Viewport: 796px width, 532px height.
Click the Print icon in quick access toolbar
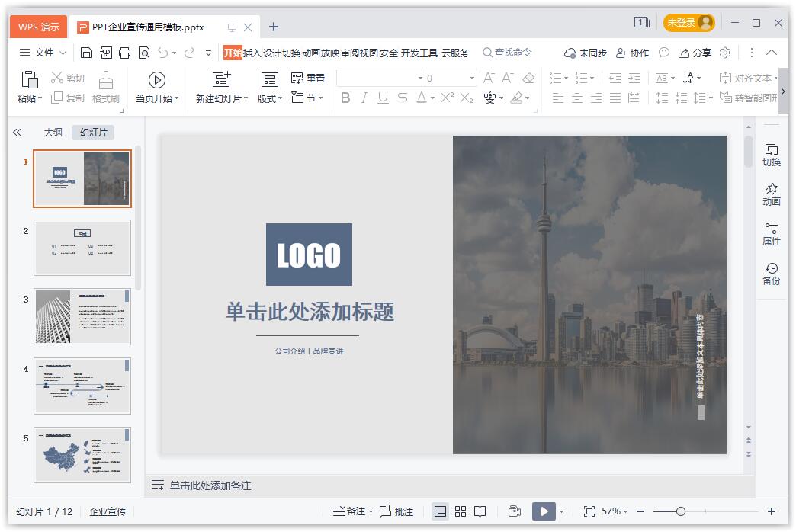[124, 53]
